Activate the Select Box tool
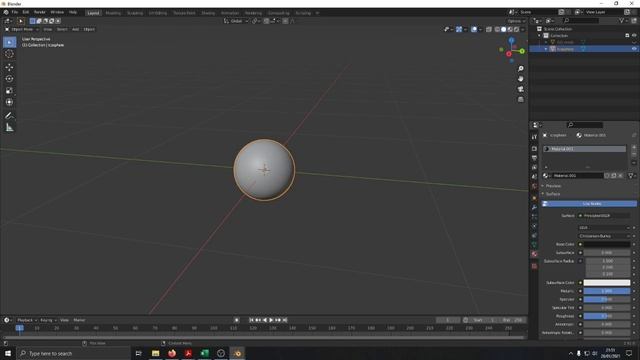Screen dimensions: 640x360 point(9,42)
